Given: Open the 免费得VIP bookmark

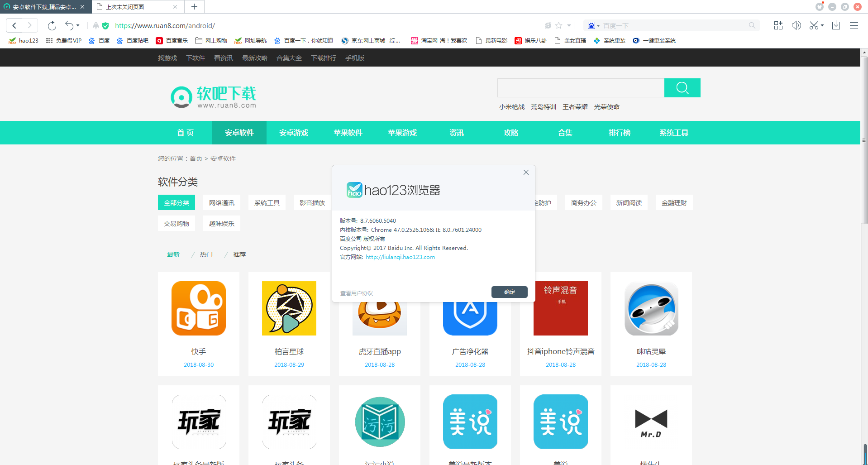Looking at the screenshot, I should (64, 40).
